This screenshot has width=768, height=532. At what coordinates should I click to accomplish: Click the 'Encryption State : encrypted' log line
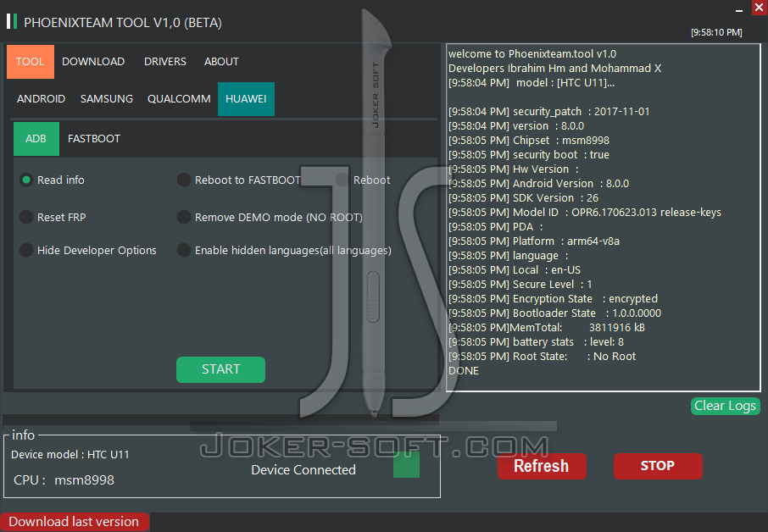pos(553,298)
